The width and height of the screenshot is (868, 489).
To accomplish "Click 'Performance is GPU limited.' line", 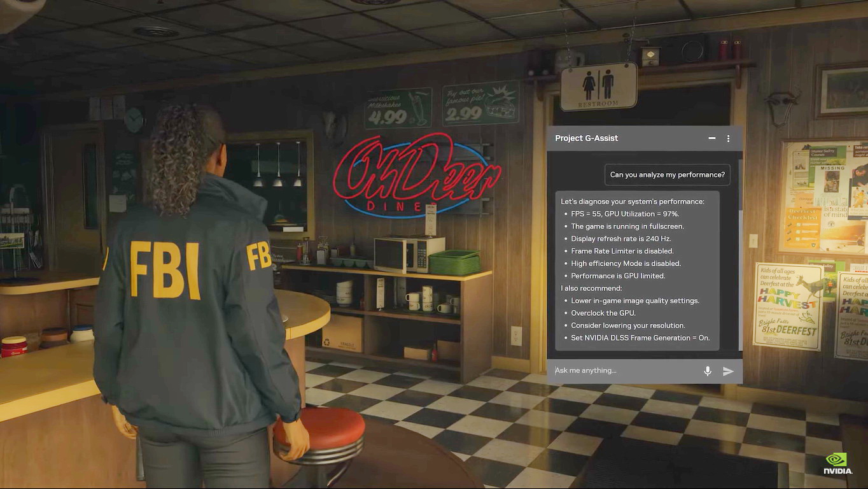I will pos(618,276).
